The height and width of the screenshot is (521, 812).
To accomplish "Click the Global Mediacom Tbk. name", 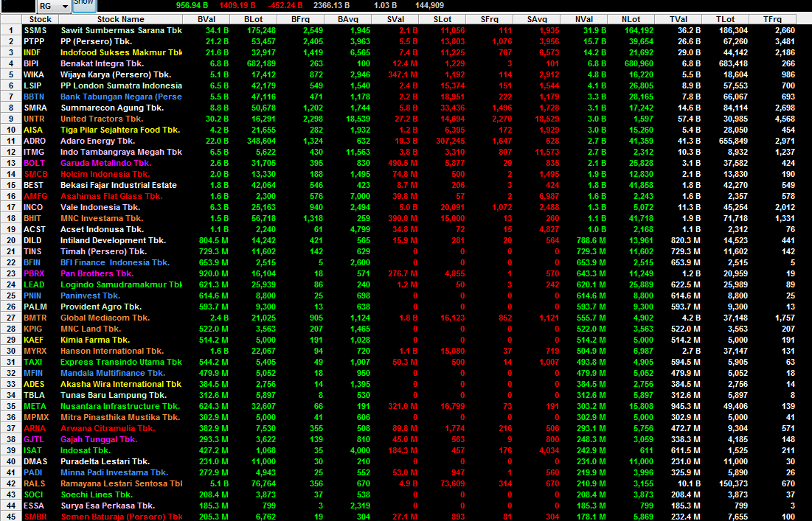I will click(x=105, y=318).
